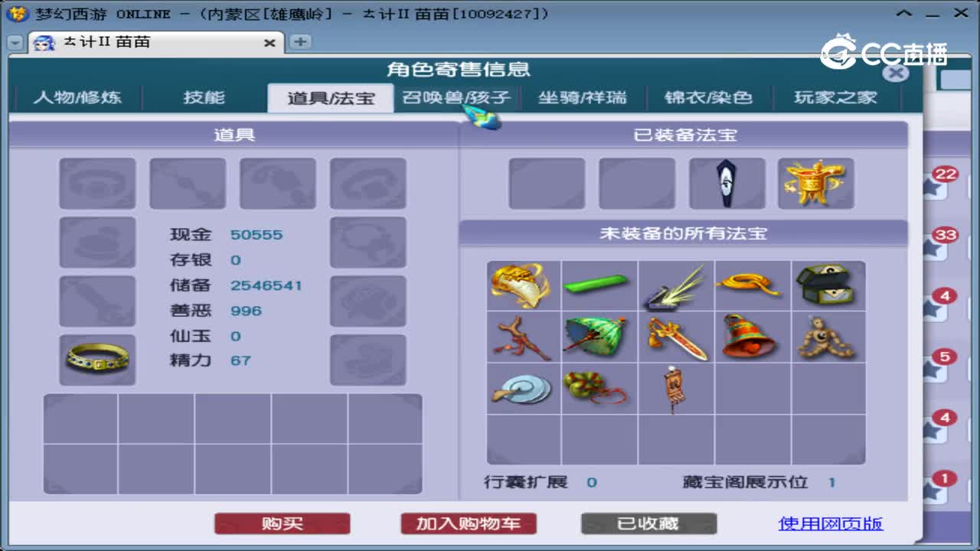This screenshot has height=551, width=980.
Task: Click the 未装备的所有法宝 header
Action: click(683, 233)
